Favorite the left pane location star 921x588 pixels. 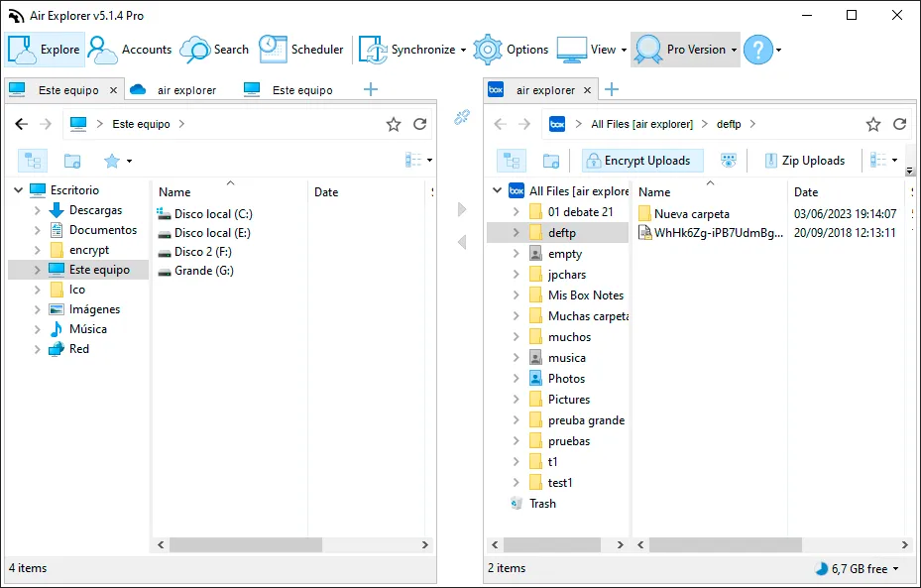coord(394,124)
